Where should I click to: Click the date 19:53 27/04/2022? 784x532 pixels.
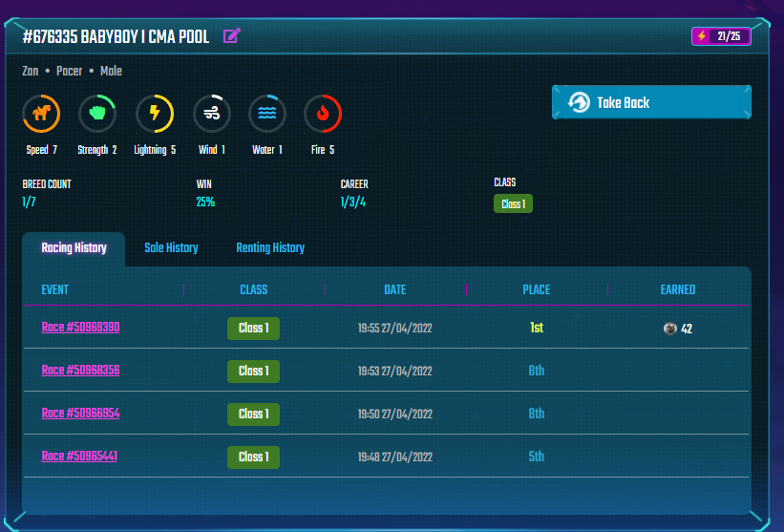tap(395, 372)
